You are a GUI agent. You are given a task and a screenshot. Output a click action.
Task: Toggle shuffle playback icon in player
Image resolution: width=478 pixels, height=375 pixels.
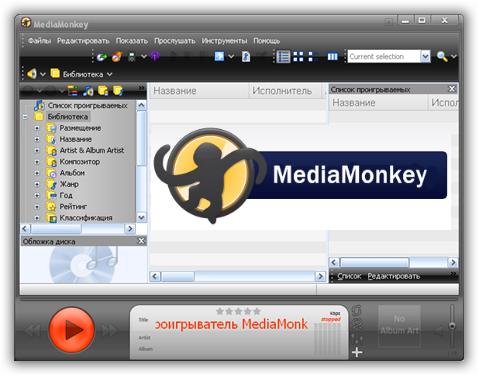click(357, 324)
